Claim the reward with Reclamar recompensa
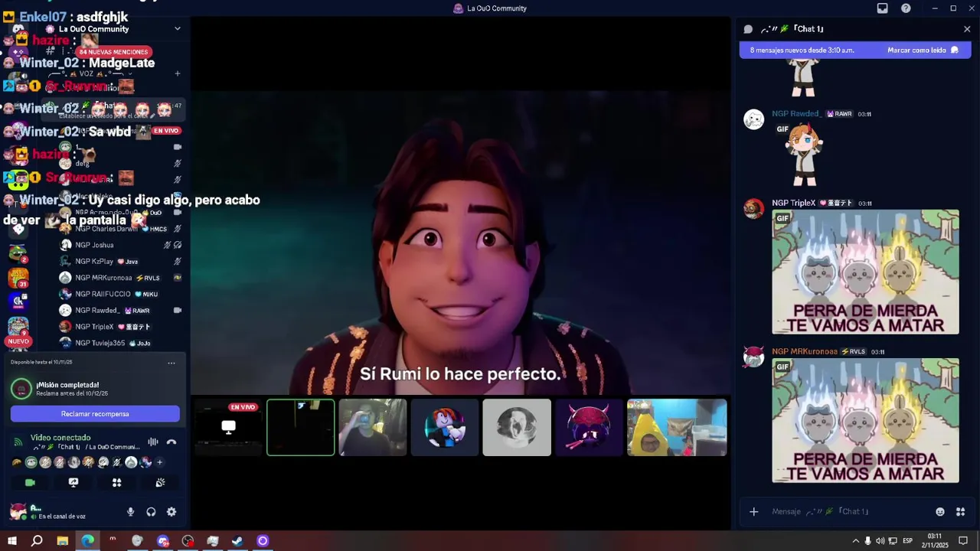 click(x=95, y=414)
